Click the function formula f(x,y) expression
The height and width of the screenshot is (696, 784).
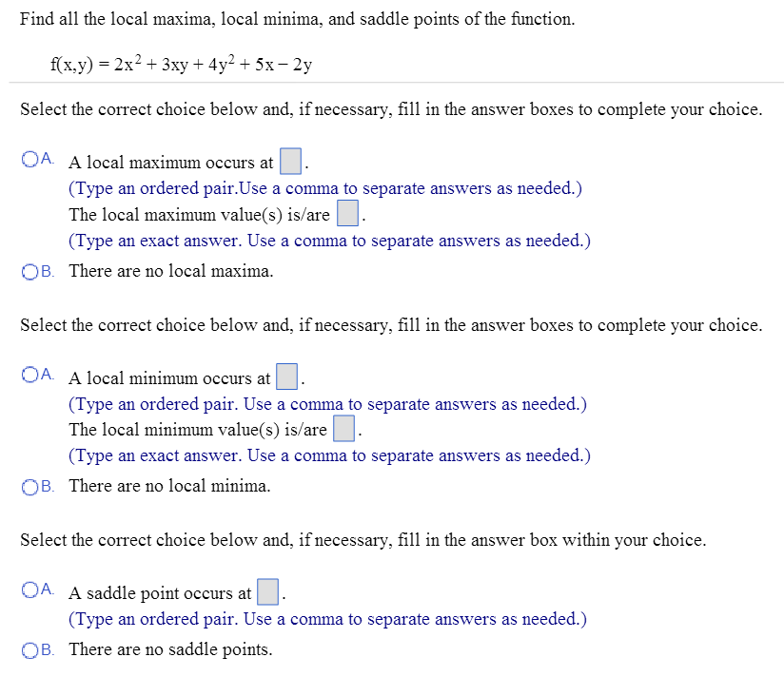(x=181, y=66)
